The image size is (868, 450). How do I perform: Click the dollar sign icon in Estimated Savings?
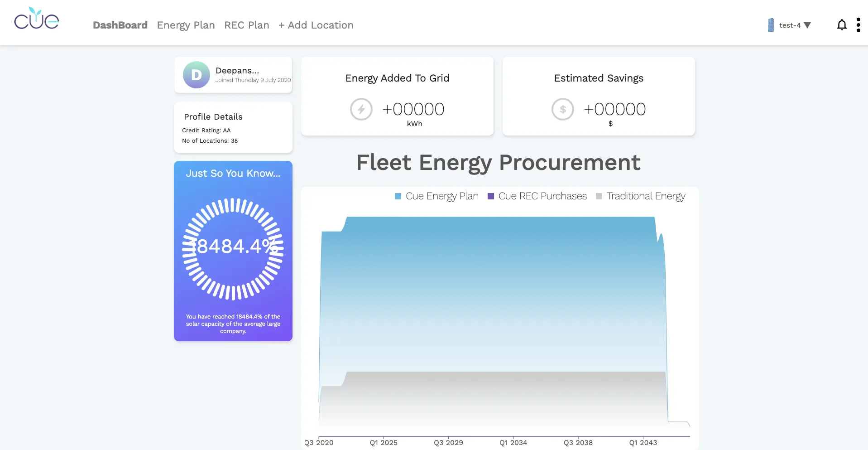[x=562, y=109]
